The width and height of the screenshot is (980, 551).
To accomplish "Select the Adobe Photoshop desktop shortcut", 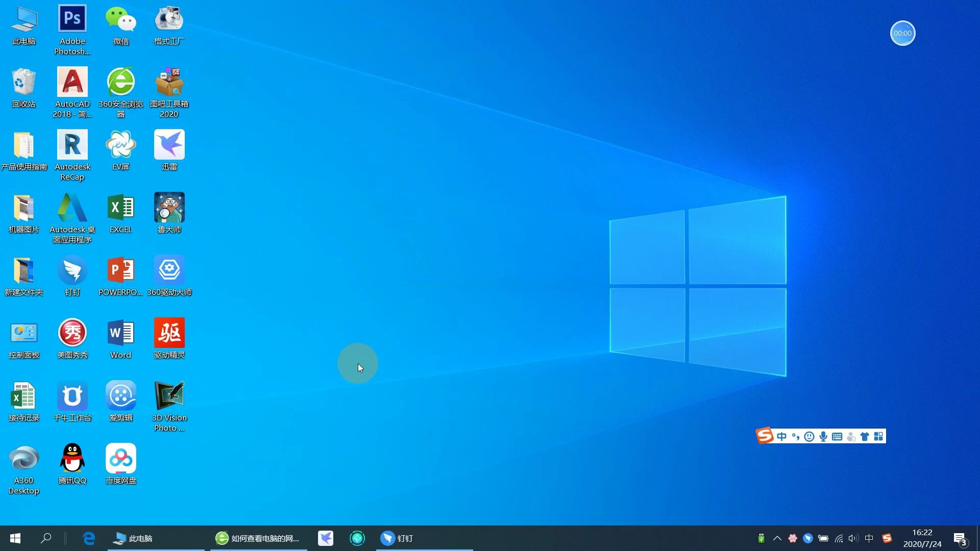I will 72,30.
